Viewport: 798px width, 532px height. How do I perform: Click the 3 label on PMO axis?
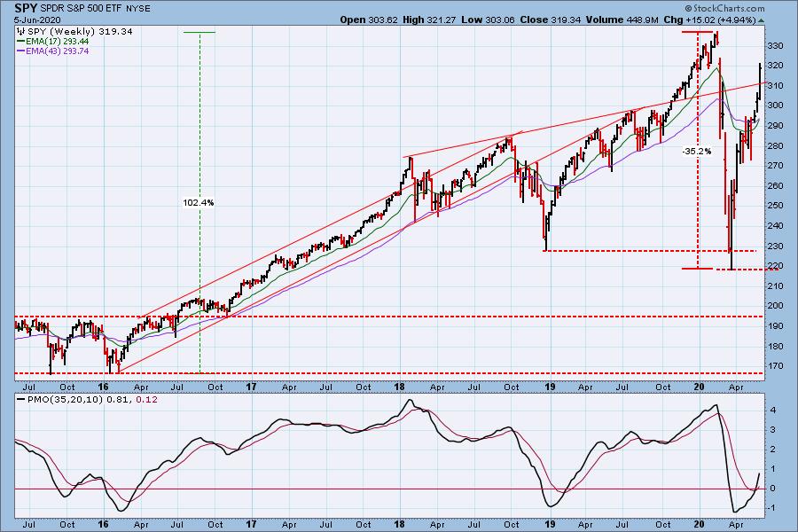[772, 430]
